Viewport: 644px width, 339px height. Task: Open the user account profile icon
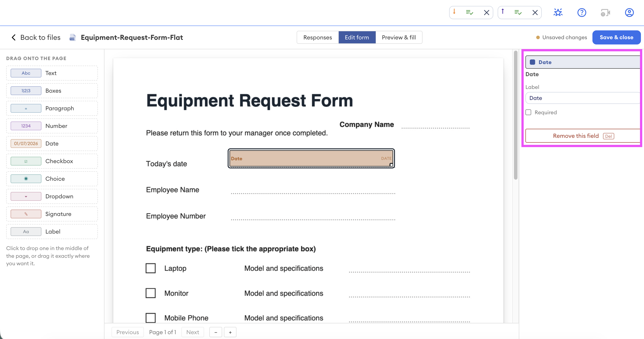pos(629,13)
